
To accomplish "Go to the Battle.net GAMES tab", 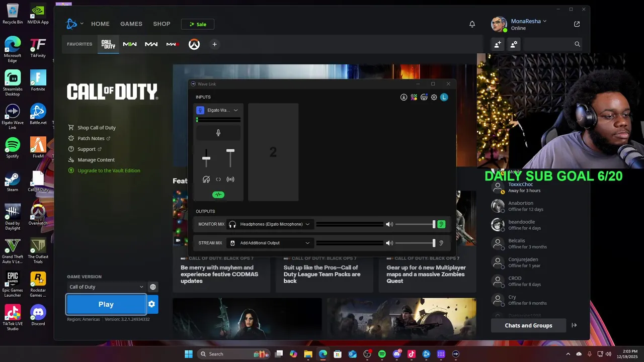I will coord(131,24).
